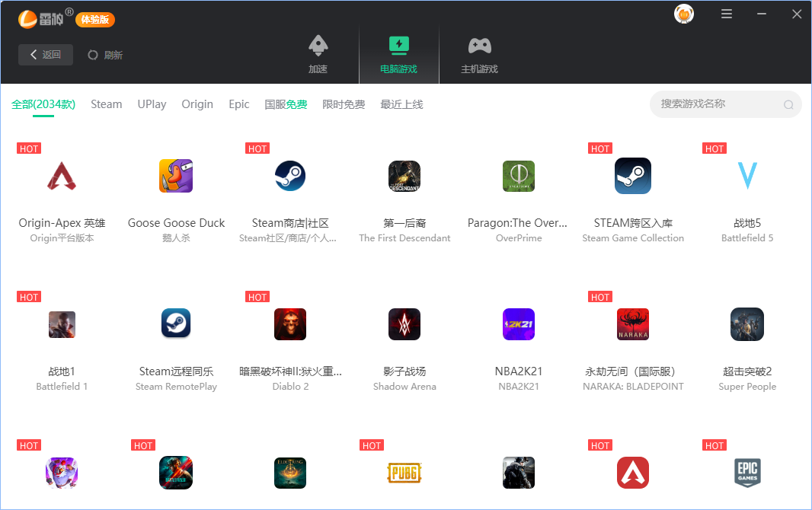The width and height of the screenshot is (812, 510).
Task: Open the STEAM跨区入库 icon
Action: click(x=633, y=176)
